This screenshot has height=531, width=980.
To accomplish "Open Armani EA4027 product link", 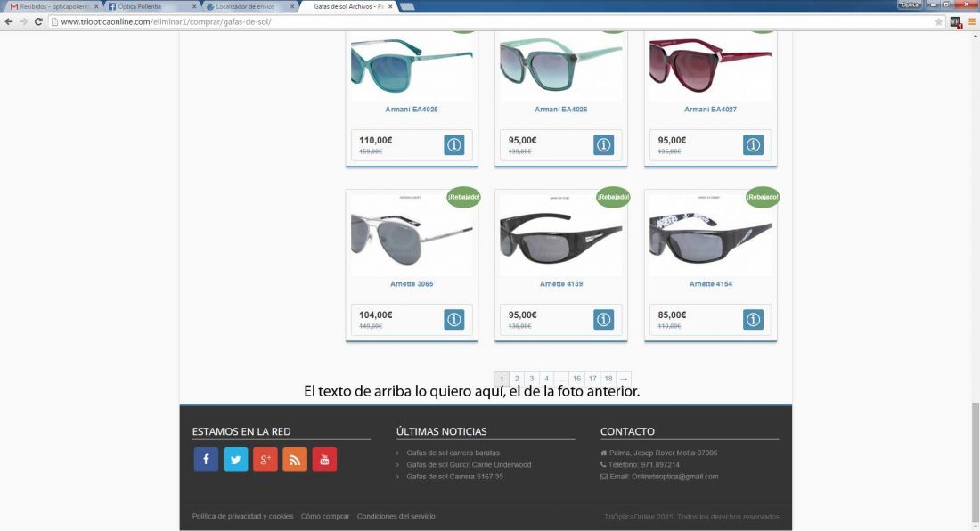I will (x=710, y=110).
